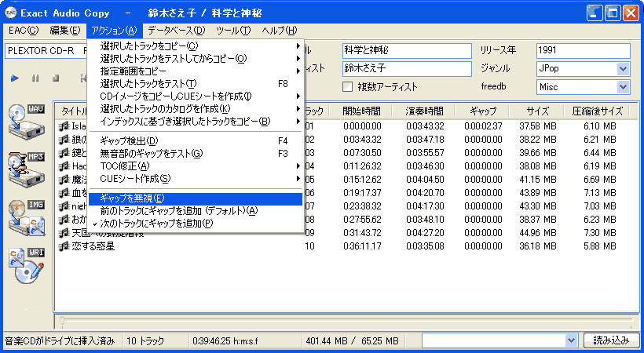The width and height of the screenshot is (644, 353).
Task: Click the play button
Action: [15, 78]
